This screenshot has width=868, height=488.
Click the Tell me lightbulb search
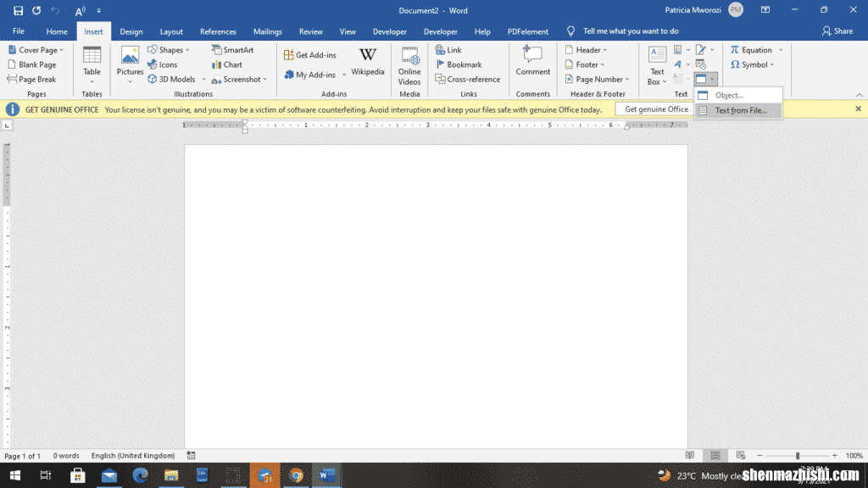point(570,31)
